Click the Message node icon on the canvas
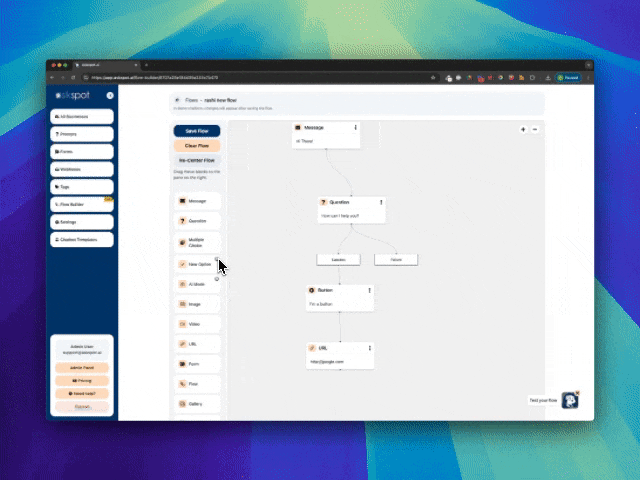Viewport: 640px width, 480px height. click(298, 128)
